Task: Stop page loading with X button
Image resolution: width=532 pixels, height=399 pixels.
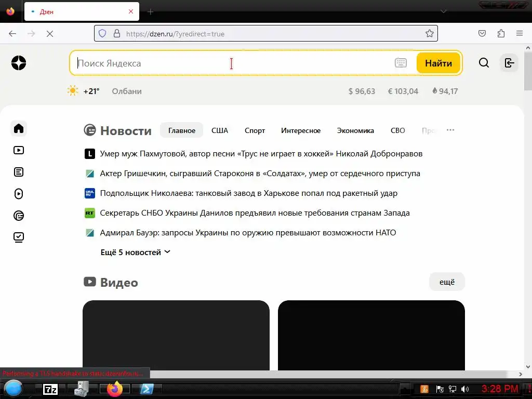Action: (x=50, y=34)
